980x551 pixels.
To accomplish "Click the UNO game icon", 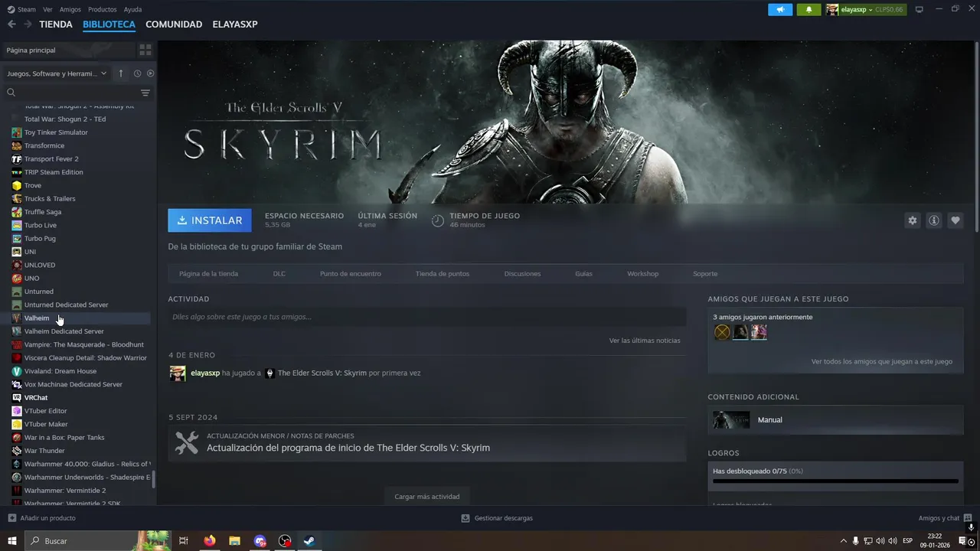I will tap(17, 278).
